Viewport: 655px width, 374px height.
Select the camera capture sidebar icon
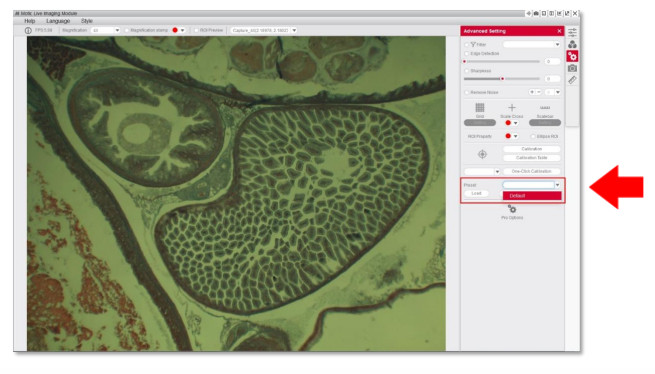(x=572, y=68)
